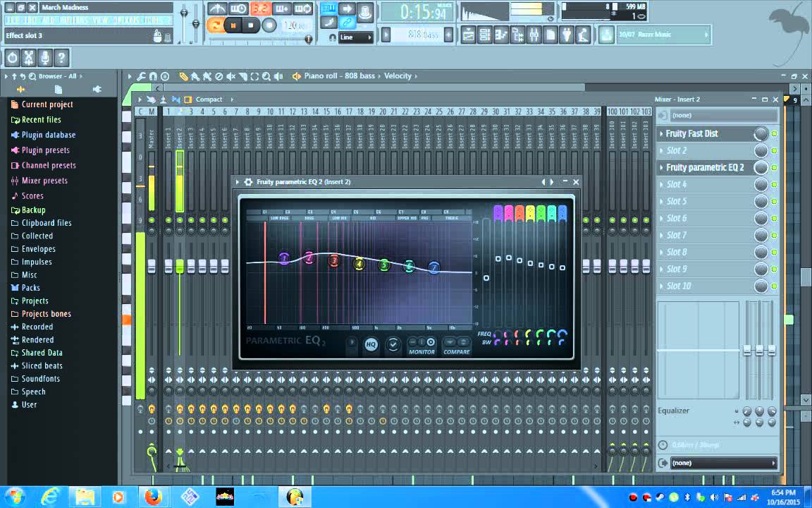Click the EQ band 1 purple node

284,258
